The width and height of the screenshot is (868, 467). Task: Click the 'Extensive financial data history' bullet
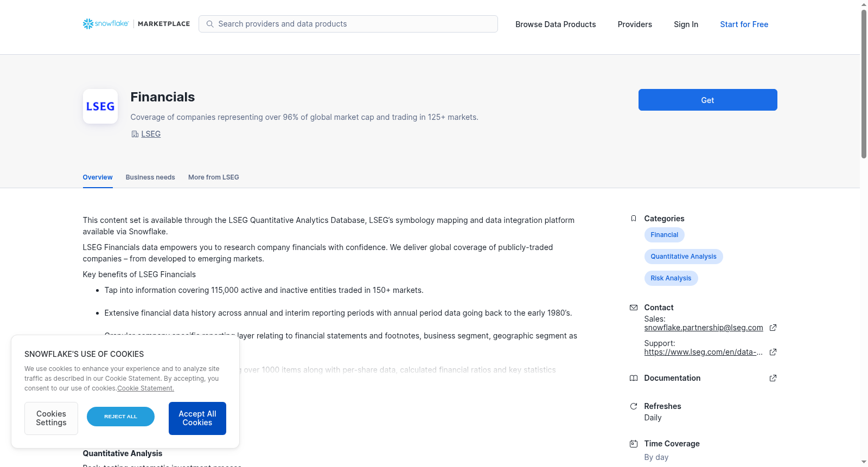(x=338, y=313)
